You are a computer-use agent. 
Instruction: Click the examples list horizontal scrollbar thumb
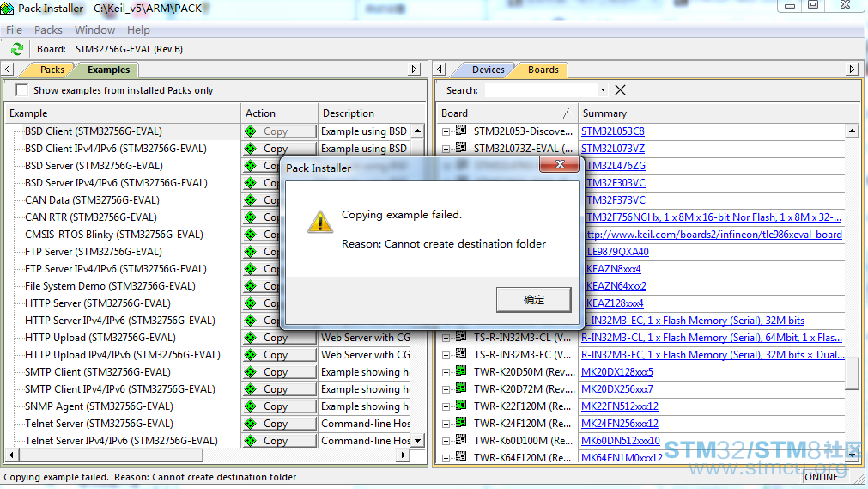[112, 455]
